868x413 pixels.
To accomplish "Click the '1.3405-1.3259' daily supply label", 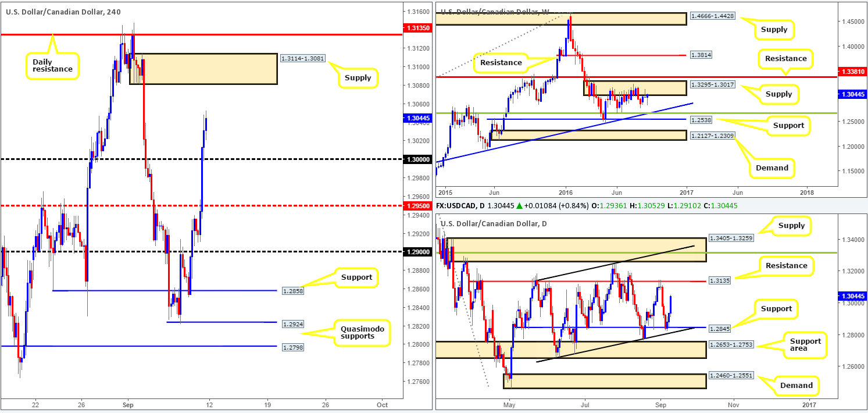I will tap(731, 238).
